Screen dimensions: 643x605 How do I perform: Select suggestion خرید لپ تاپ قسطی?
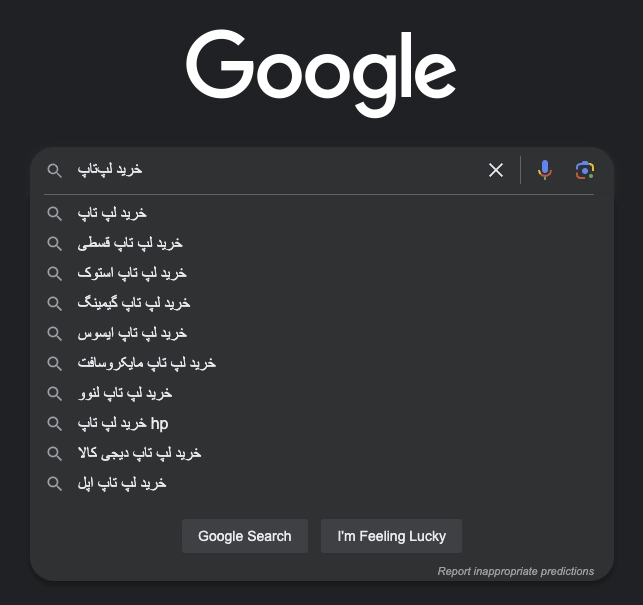click(x=320, y=243)
